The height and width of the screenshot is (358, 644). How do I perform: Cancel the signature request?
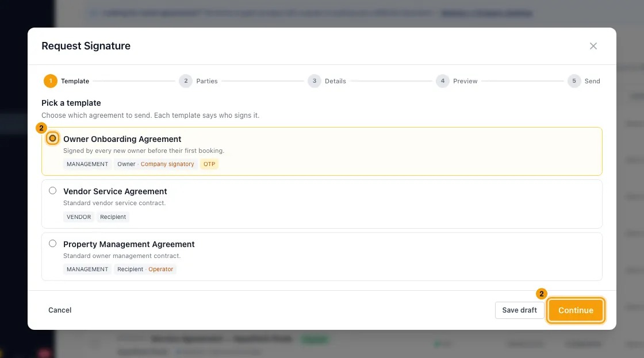(60, 310)
